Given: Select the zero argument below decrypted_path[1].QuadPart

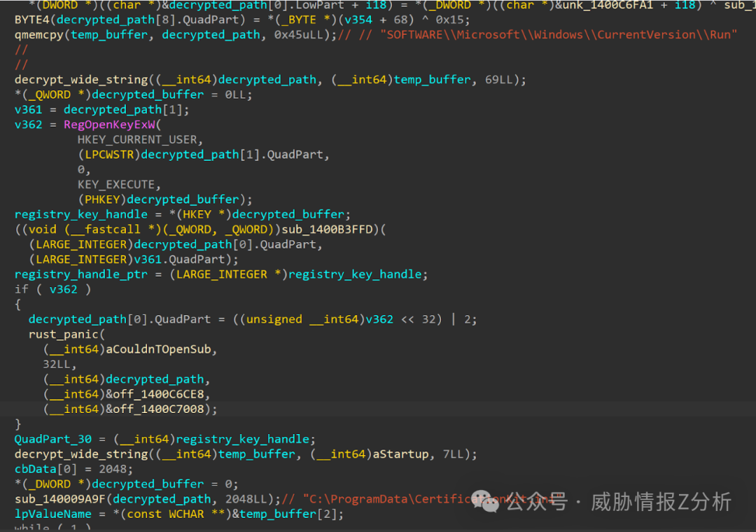Looking at the screenshot, I should pyautogui.click(x=81, y=169).
